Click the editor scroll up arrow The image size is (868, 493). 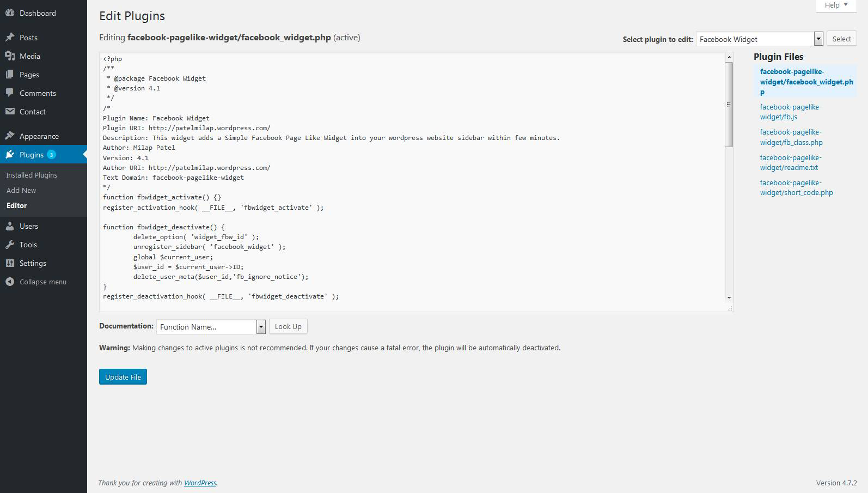point(729,57)
